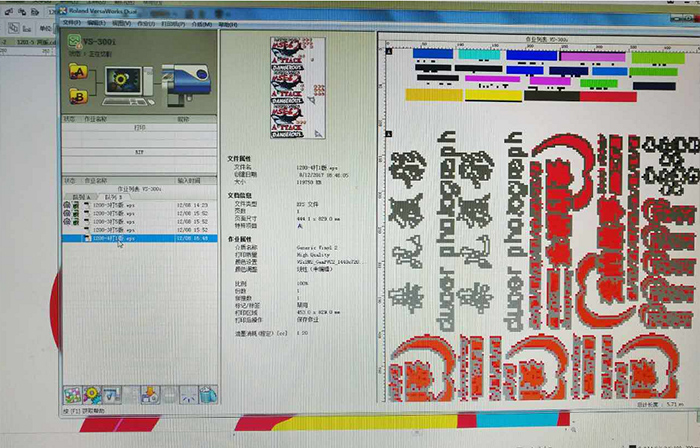Open the 作业(J) menu

click(x=146, y=24)
